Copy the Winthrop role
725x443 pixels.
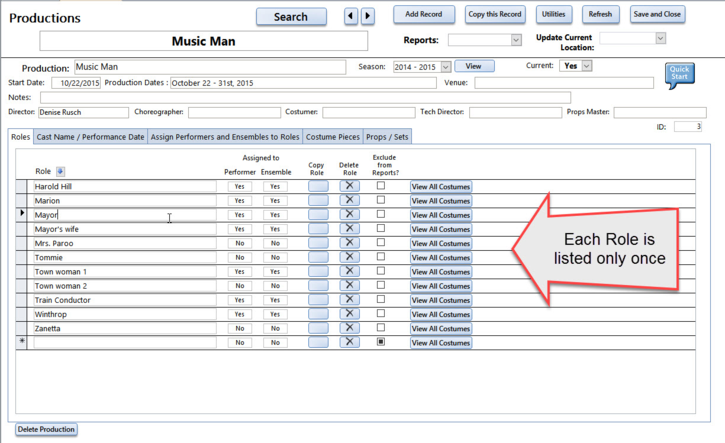point(319,314)
